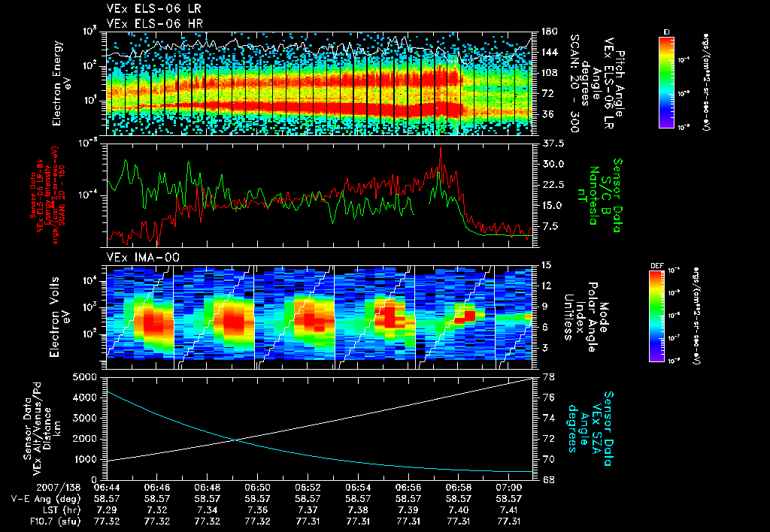Screen dimensions: 770x532
Task: Click the polar angle tick "12"
Action: click(546, 286)
